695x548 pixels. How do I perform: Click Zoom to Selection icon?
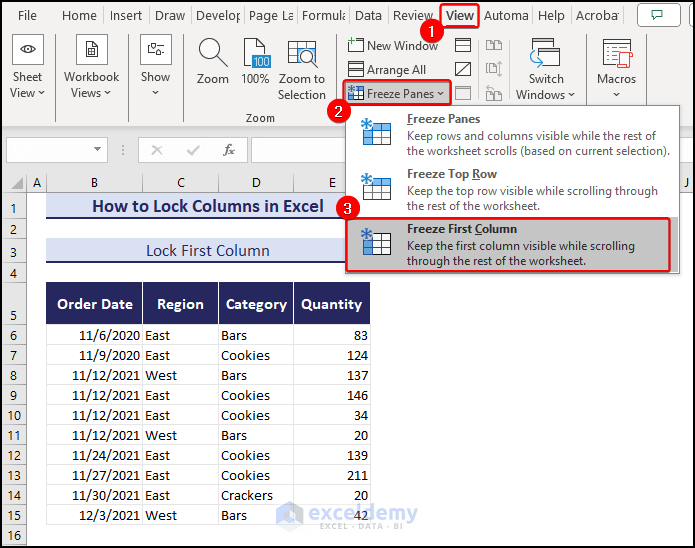[302, 54]
